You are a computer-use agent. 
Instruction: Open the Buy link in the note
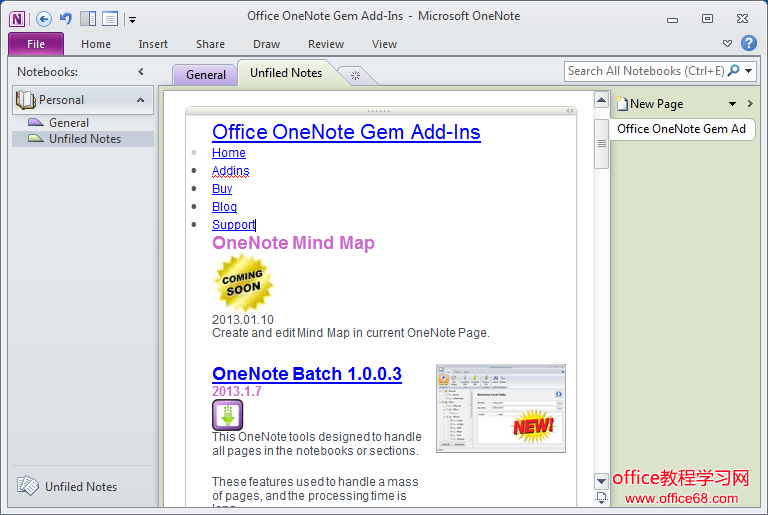pyautogui.click(x=222, y=189)
